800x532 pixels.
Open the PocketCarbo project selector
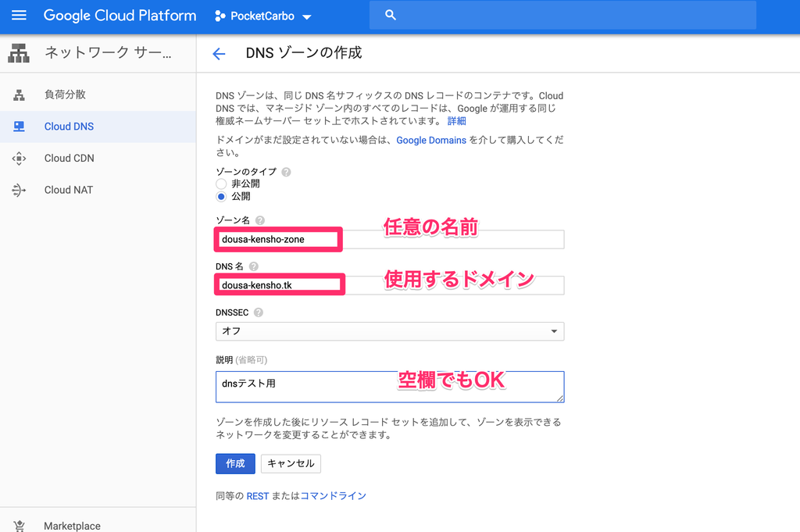click(262, 16)
